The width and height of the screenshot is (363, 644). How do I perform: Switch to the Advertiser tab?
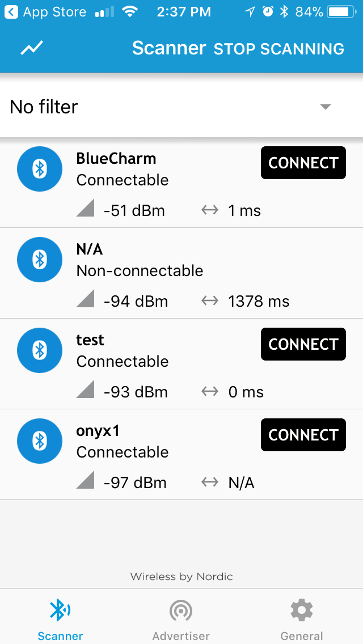tap(181, 618)
